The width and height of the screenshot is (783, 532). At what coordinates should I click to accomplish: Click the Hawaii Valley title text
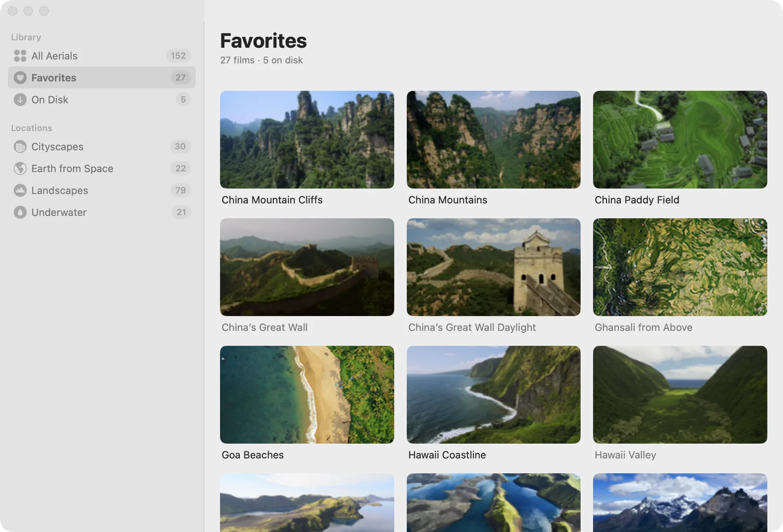click(x=625, y=455)
